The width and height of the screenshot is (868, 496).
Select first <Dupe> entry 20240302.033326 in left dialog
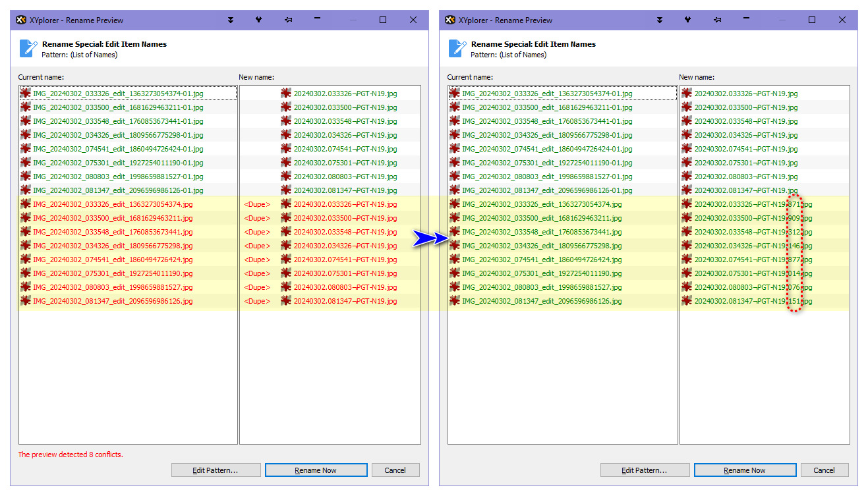pos(345,204)
